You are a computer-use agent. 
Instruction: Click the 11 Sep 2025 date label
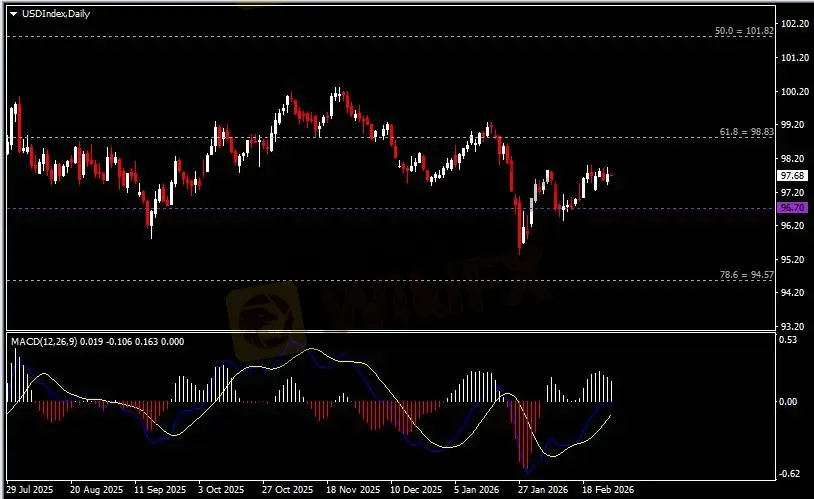(160, 490)
